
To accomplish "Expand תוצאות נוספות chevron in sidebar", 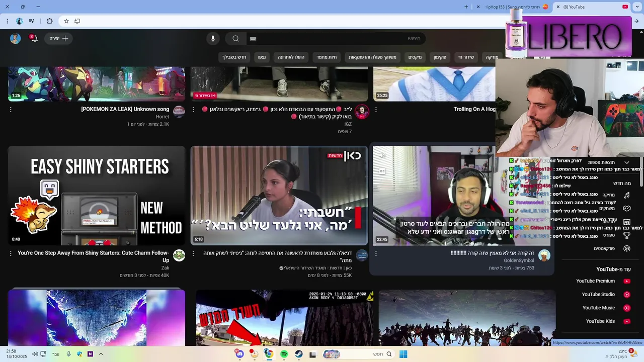I will pyautogui.click(x=627, y=162).
